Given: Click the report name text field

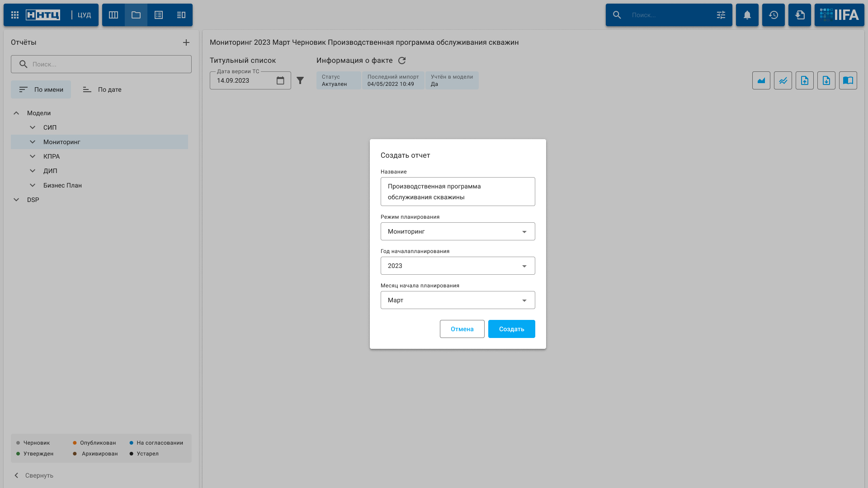Looking at the screenshot, I should (x=458, y=192).
